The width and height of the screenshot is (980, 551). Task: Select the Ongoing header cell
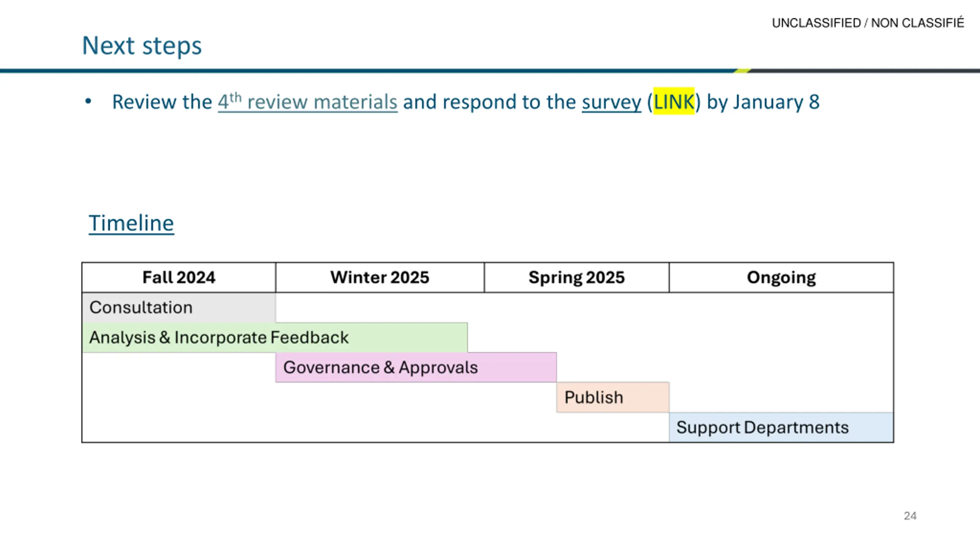(x=781, y=277)
